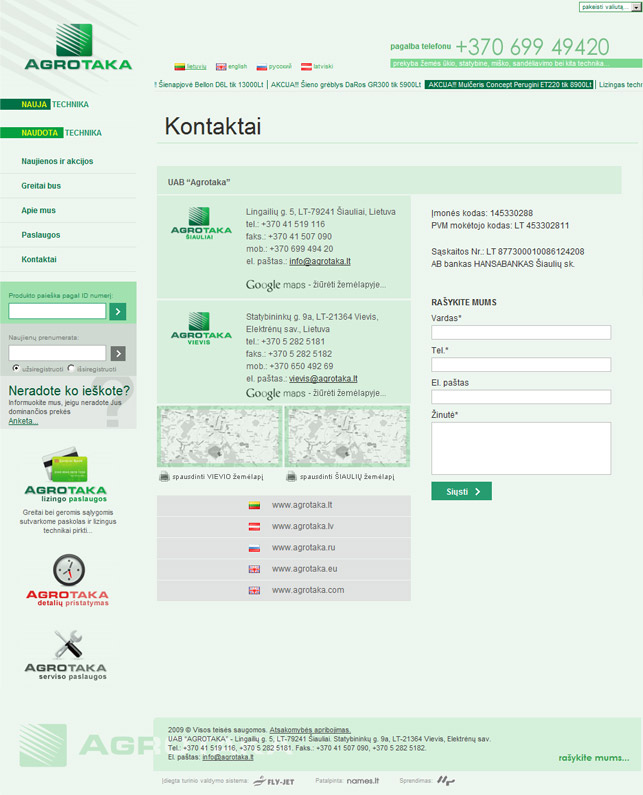
Task: Submit newsletter subscription arrow button
Action: [x=118, y=353]
